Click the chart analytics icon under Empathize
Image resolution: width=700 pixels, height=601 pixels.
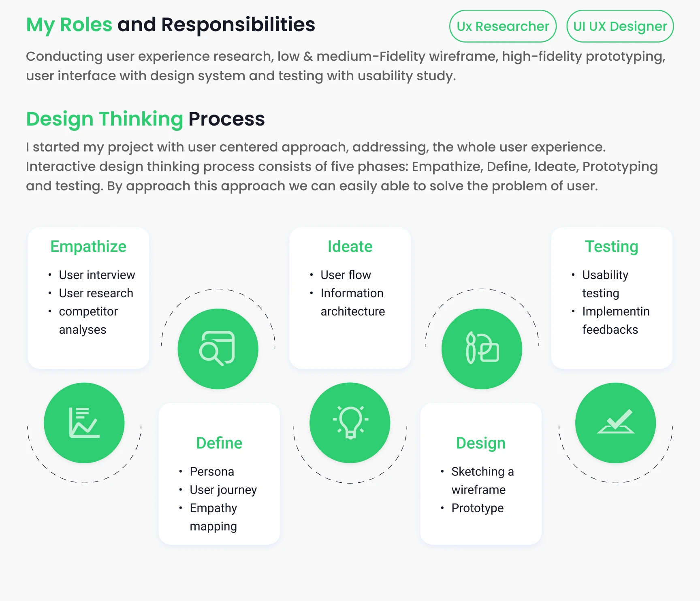(84, 423)
